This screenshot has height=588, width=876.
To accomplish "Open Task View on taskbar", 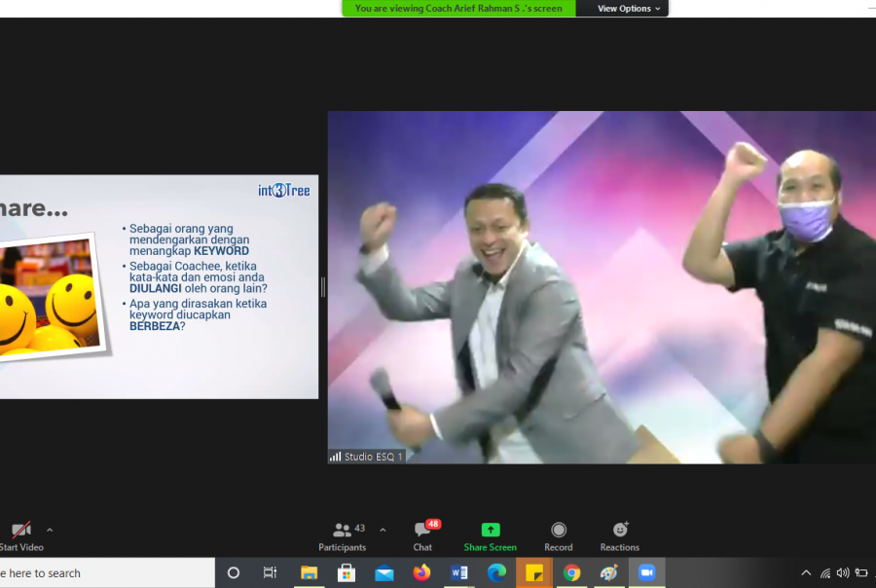I will [x=271, y=572].
